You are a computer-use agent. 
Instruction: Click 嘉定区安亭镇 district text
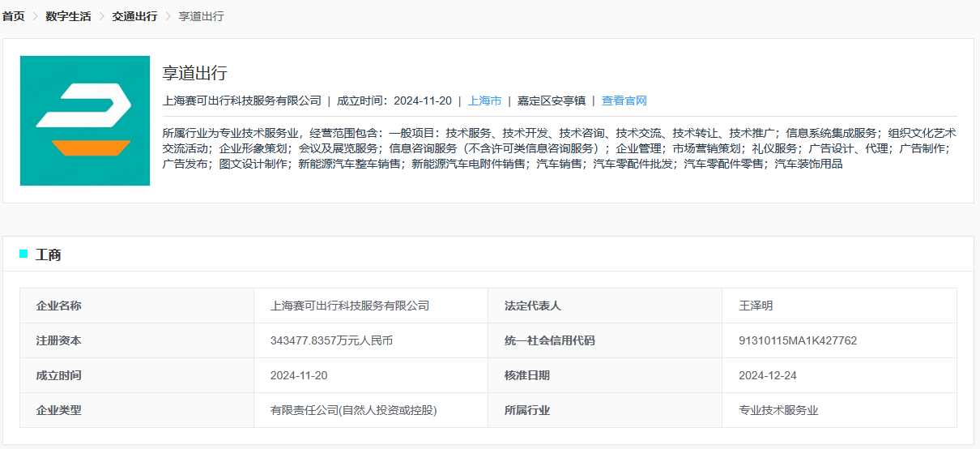[x=552, y=101]
